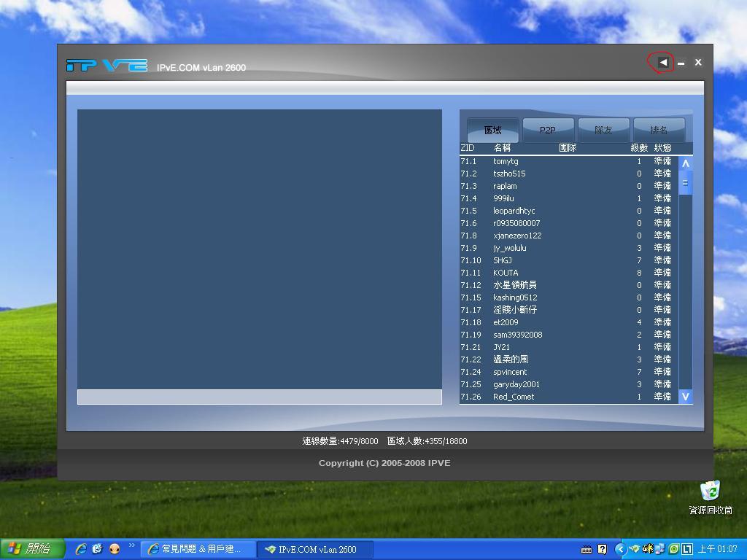Select user Red_Comet in the list
The height and width of the screenshot is (560, 747).
pos(569,397)
